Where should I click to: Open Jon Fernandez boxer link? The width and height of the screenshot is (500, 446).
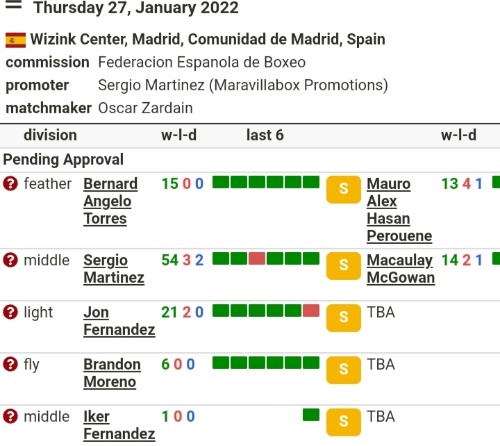coord(119,321)
